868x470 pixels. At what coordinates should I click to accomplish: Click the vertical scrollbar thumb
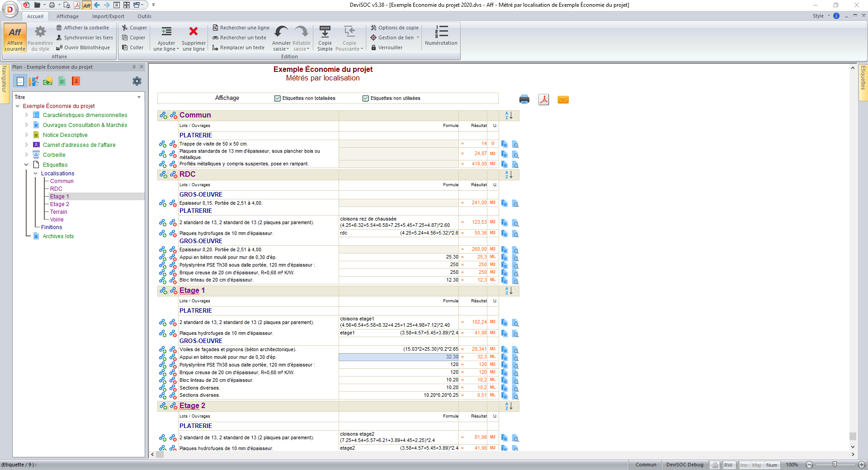tap(853, 436)
